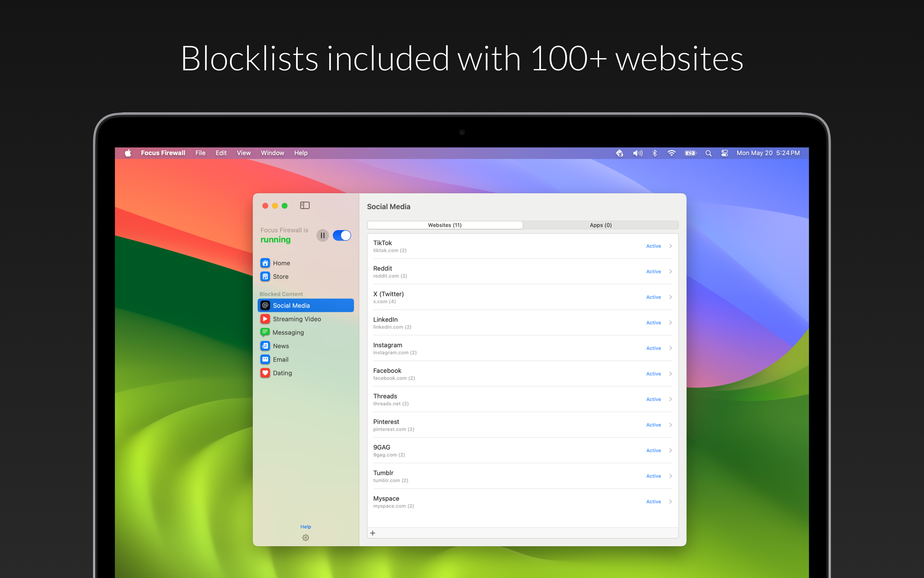Select the Messaging sidebar label

288,333
